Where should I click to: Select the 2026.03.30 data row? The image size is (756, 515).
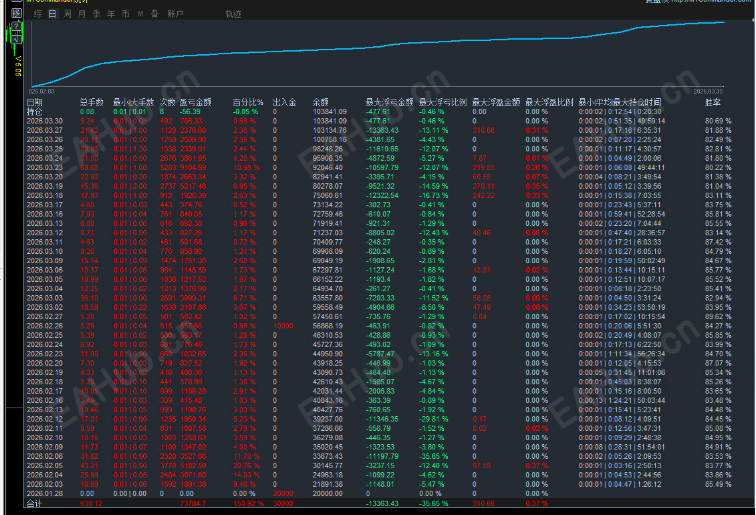[43, 120]
